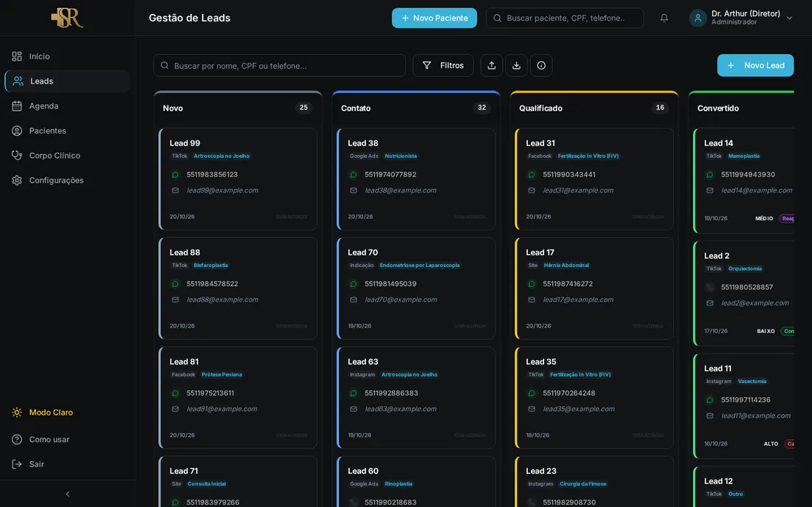
Task: Click the upload icon button in toolbar
Action: pyautogui.click(x=492, y=66)
